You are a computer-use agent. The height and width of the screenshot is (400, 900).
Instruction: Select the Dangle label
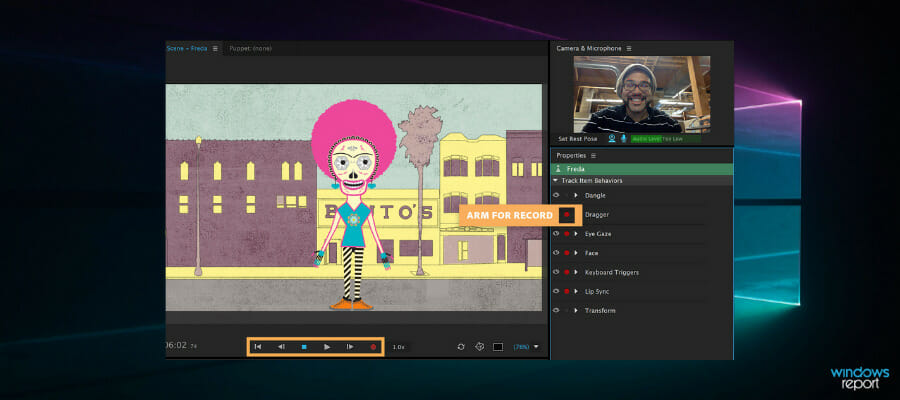coord(595,196)
